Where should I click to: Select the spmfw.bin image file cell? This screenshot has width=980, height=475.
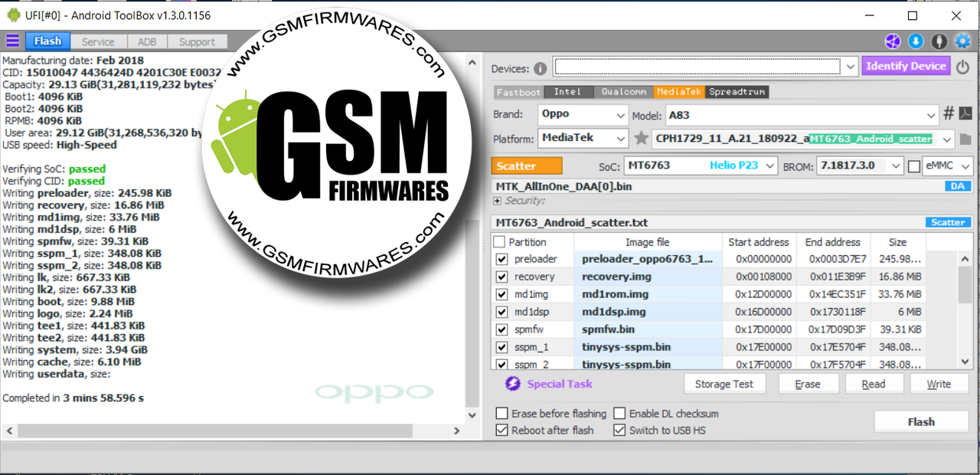click(648, 329)
